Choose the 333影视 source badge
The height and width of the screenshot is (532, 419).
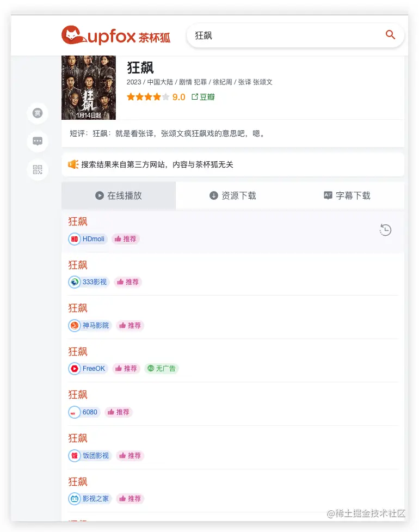coord(89,282)
